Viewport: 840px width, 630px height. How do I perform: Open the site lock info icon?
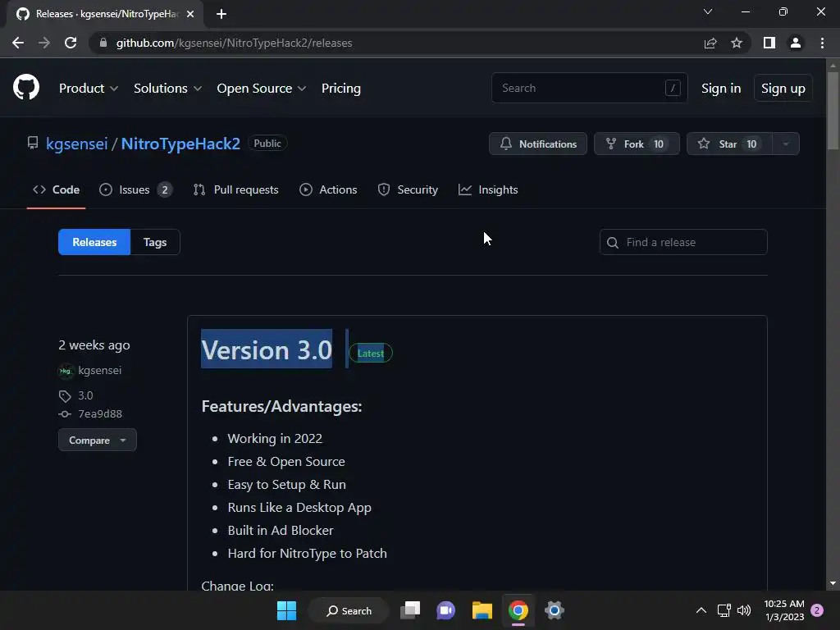103,43
